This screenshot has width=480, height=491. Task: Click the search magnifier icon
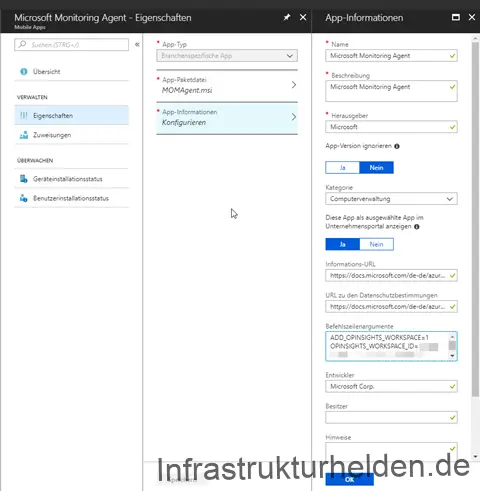[x=22, y=44]
